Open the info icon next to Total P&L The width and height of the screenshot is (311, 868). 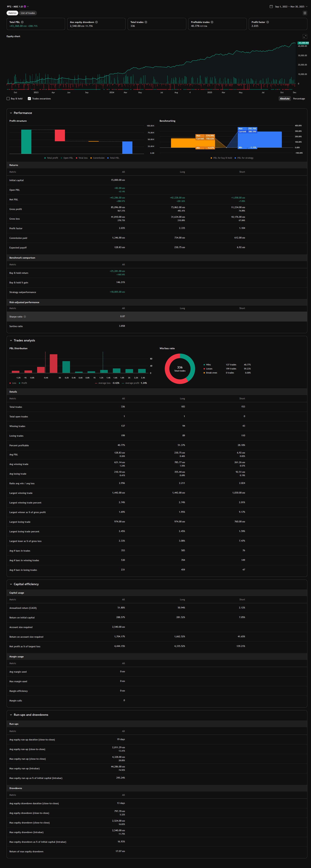tap(22, 22)
